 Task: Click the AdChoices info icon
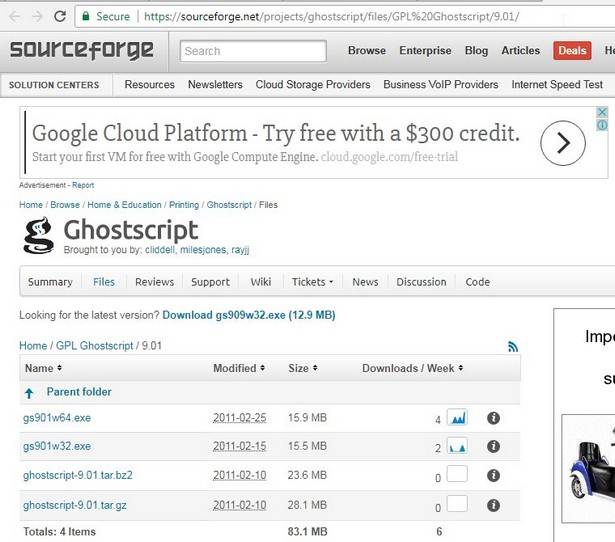(602, 125)
